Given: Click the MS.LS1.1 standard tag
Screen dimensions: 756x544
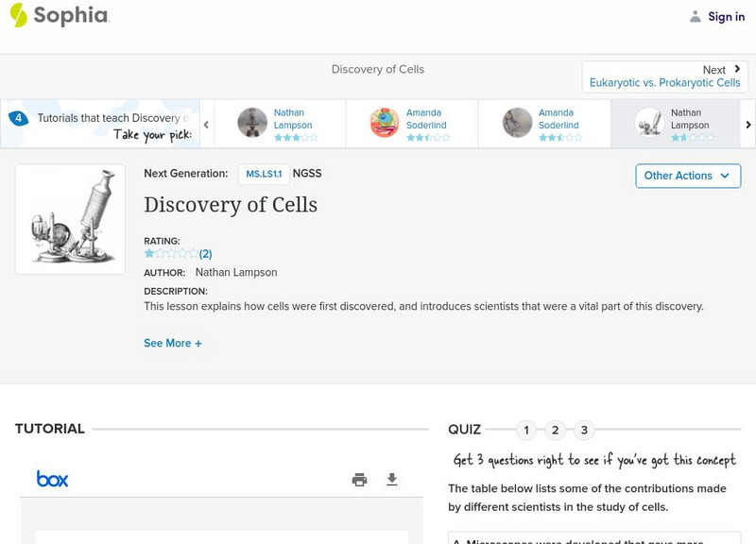Looking at the screenshot, I should pos(263,174).
